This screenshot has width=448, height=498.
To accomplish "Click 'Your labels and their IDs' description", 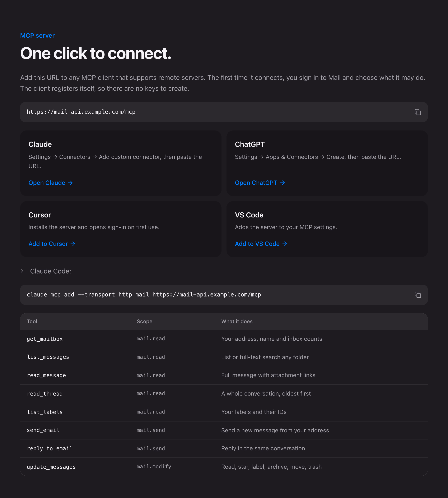I will click(254, 412).
